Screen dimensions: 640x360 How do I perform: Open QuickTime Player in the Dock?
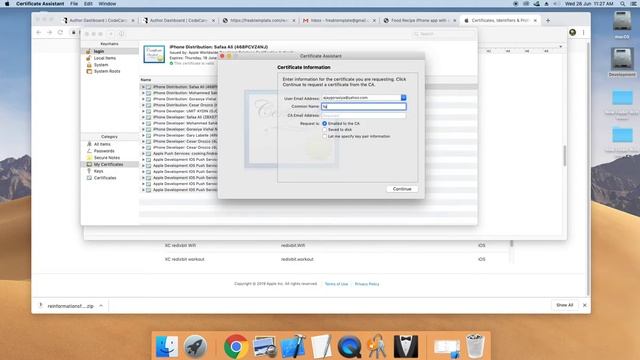point(349,347)
